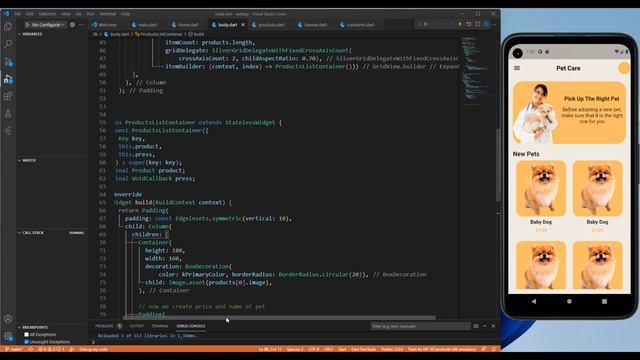Viewport: 640px width, 360px height.
Task: Open the Manage gear in activity bar
Action: point(8,336)
